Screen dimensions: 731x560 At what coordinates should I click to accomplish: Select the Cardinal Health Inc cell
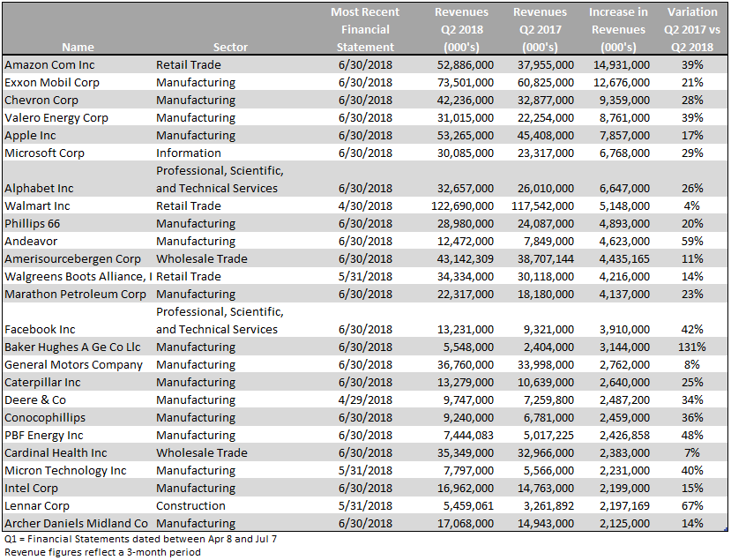tap(56, 452)
